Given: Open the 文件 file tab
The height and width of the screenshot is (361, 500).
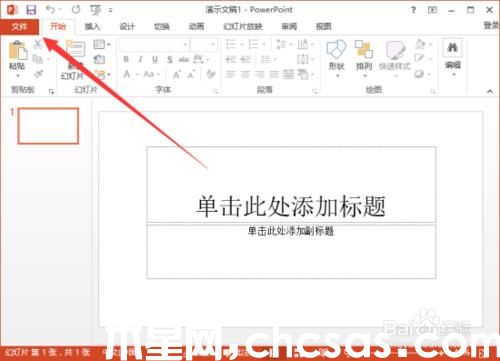Looking at the screenshot, I should (19, 26).
